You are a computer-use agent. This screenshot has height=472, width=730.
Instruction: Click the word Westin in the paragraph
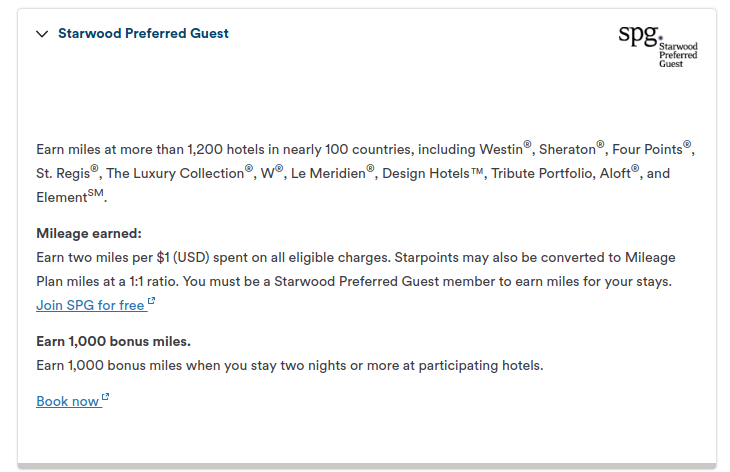(501, 149)
